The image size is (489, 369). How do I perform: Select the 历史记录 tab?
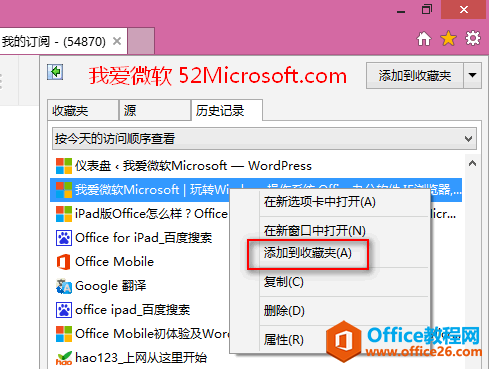[227, 110]
